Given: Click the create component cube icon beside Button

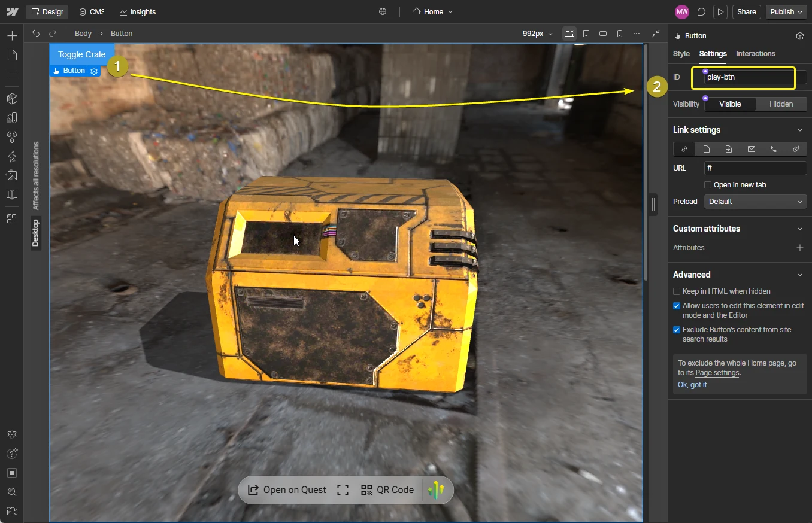Looking at the screenshot, I should pyautogui.click(x=800, y=36).
